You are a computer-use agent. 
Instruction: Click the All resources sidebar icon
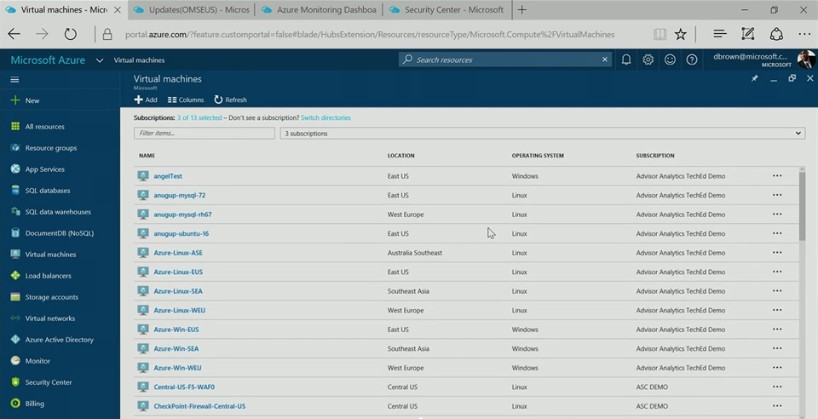(15, 126)
